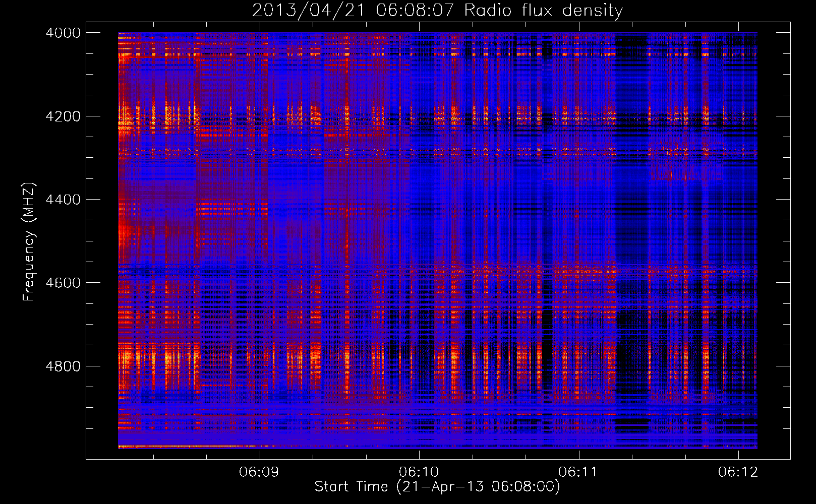816x504 pixels.
Task: Click the 06:12 time tick label
Action: point(738,472)
